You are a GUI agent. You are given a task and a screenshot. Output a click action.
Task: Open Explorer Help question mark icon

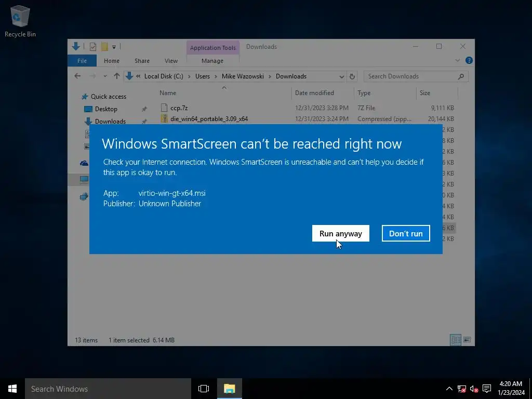(469, 60)
